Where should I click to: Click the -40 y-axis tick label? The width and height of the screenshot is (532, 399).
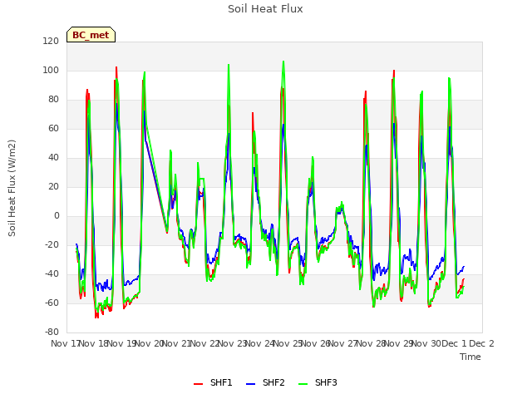pos(52,273)
